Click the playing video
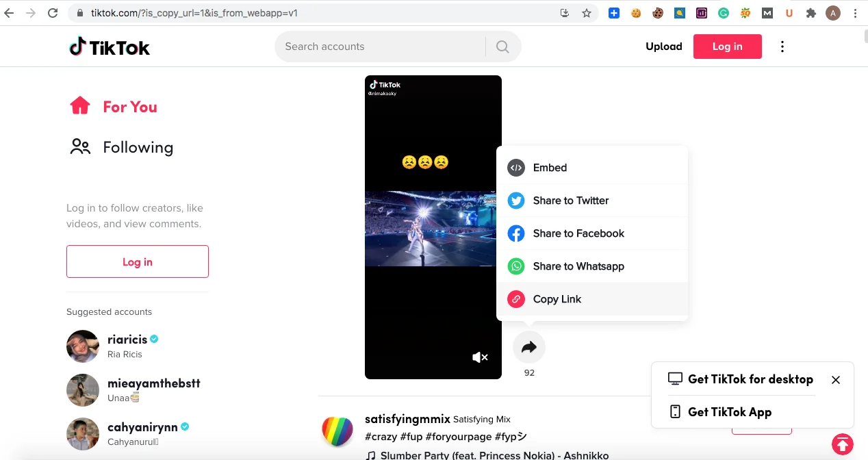Screen dimensions: 868x460 coord(433,227)
